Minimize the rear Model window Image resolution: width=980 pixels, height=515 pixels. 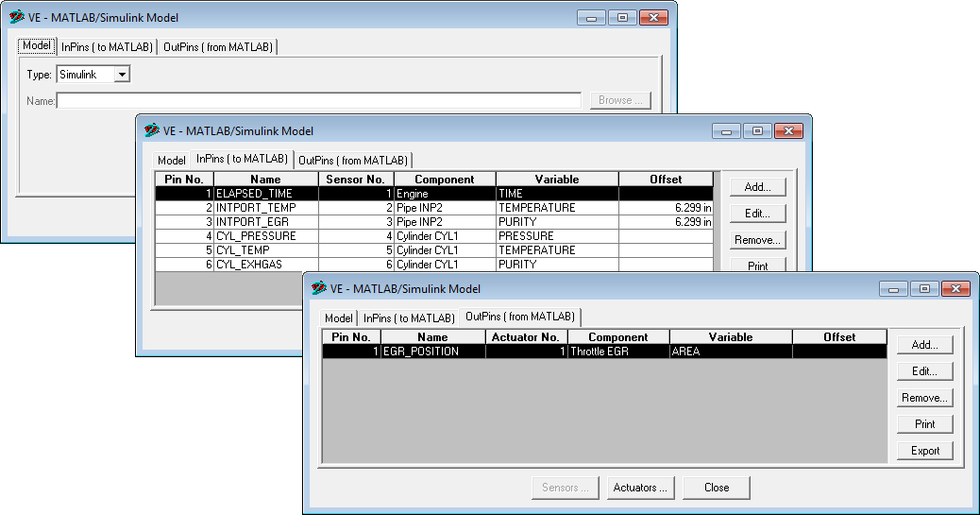(591, 18)
